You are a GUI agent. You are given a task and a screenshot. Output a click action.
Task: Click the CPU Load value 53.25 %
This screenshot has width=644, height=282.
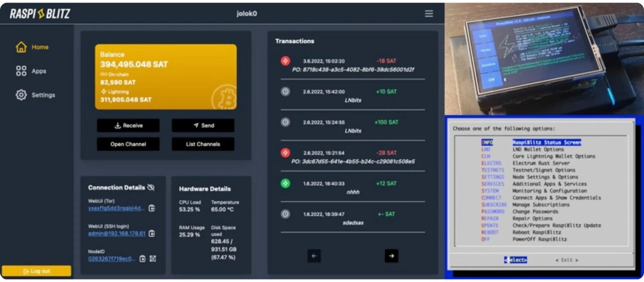pos(190,209)
